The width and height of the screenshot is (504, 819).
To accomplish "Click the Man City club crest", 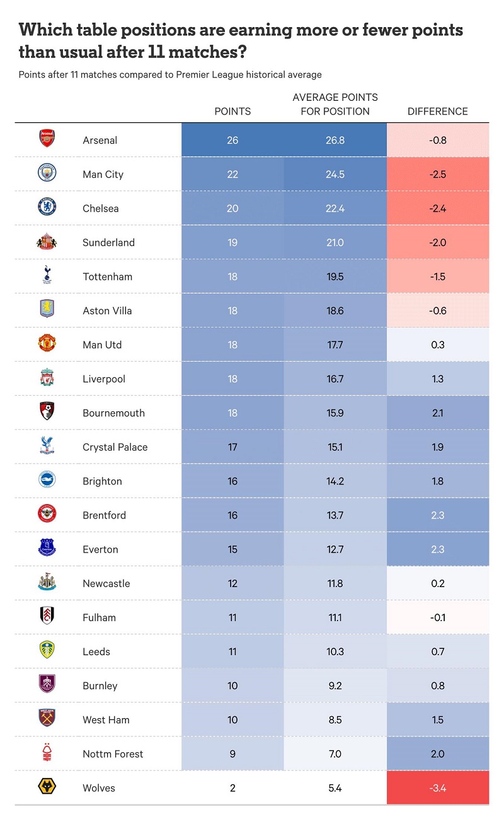I will click(47, 173).
